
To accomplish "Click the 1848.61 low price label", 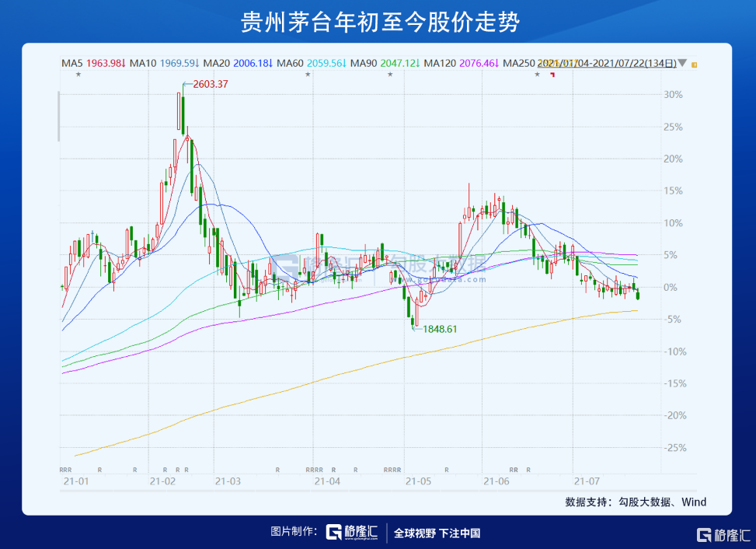I will click(440, 329).
